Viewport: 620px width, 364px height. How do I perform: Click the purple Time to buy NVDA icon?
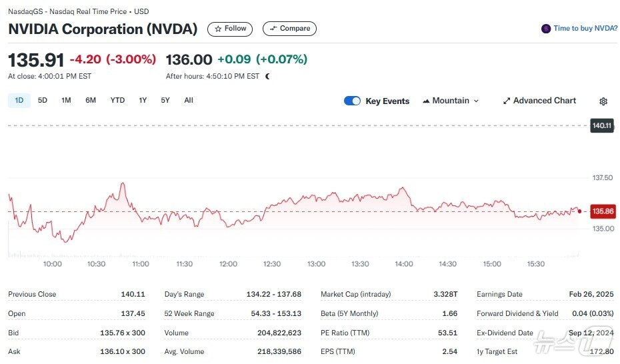click(546, 29)
